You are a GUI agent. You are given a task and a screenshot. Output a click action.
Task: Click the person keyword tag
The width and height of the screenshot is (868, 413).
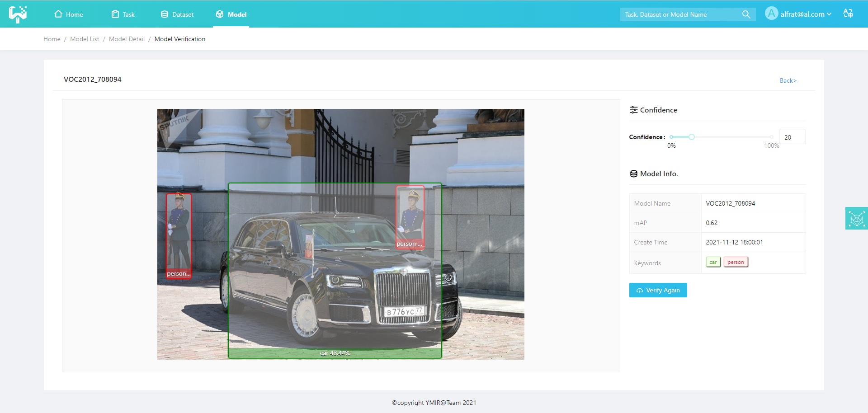pyautogui.click(x=736, y=262)
